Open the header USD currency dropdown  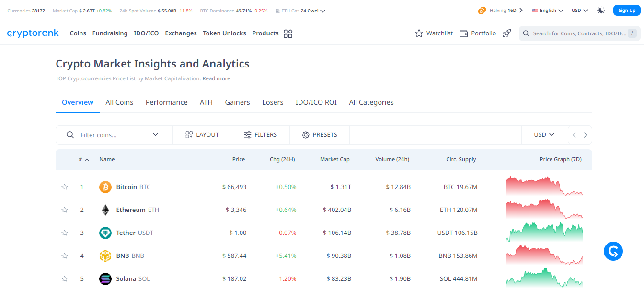580,11
